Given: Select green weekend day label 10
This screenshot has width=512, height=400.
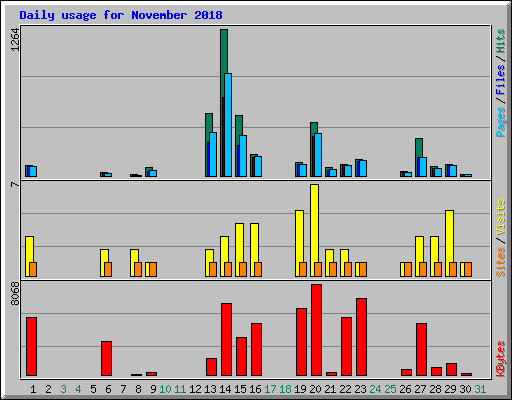Looking at the screenshot, I should pos(165,389).
